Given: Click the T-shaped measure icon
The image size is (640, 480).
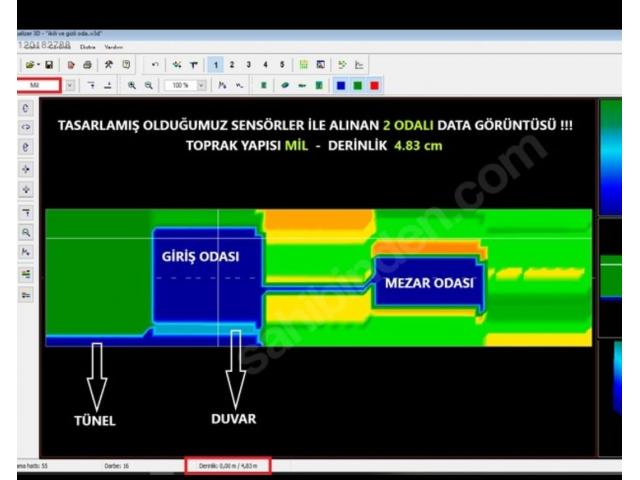Looking at the screenshot, I should tap(193, 64).
